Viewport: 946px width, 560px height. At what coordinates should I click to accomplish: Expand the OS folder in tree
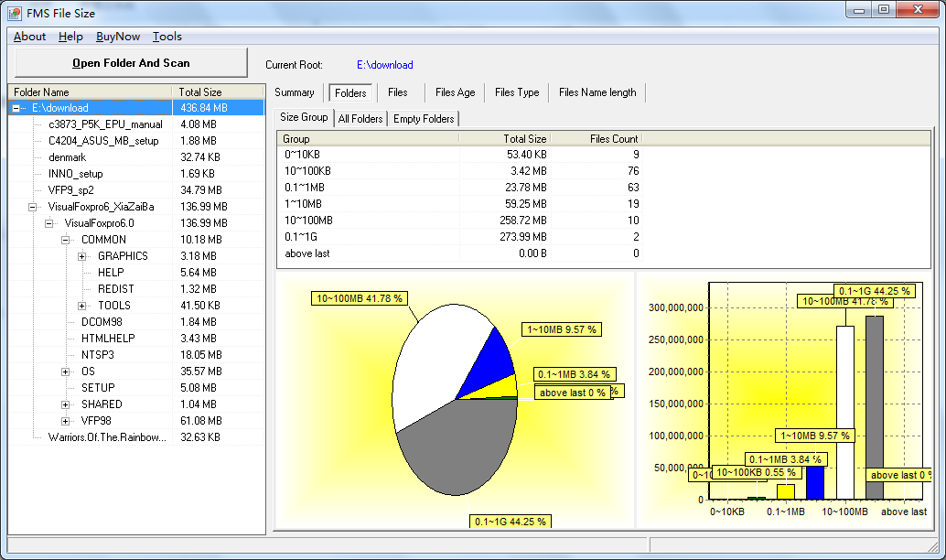(66, 372)
